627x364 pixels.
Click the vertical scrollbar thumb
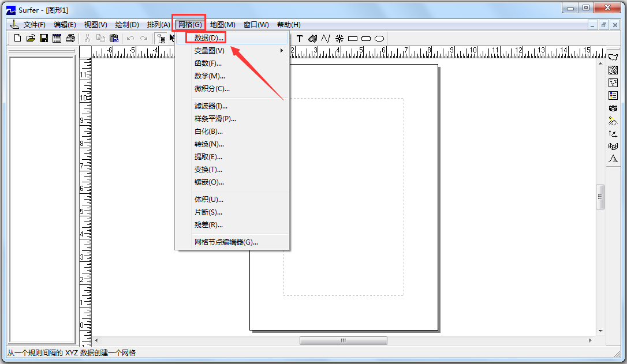coord(600,197)
